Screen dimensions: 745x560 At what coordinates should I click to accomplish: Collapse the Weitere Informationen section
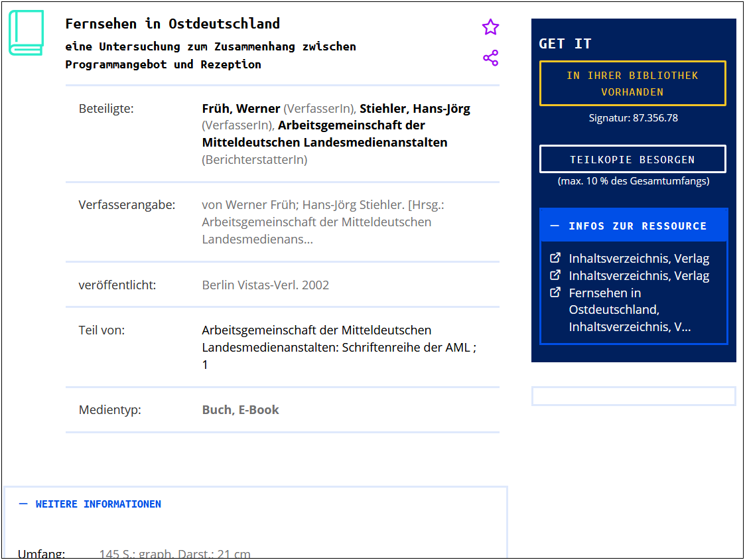pos(90,504)
